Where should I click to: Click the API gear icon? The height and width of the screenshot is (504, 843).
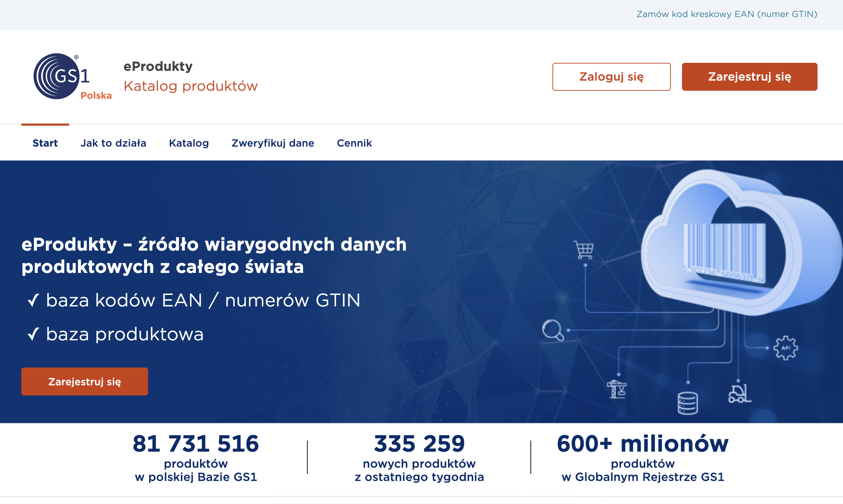(x=785, y=348)
